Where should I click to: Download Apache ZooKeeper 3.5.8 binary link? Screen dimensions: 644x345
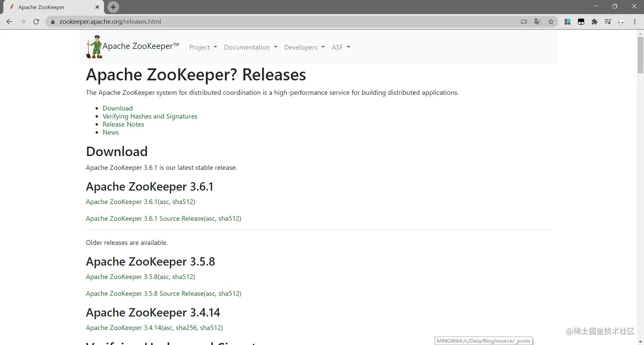click(x=121, y=277)
